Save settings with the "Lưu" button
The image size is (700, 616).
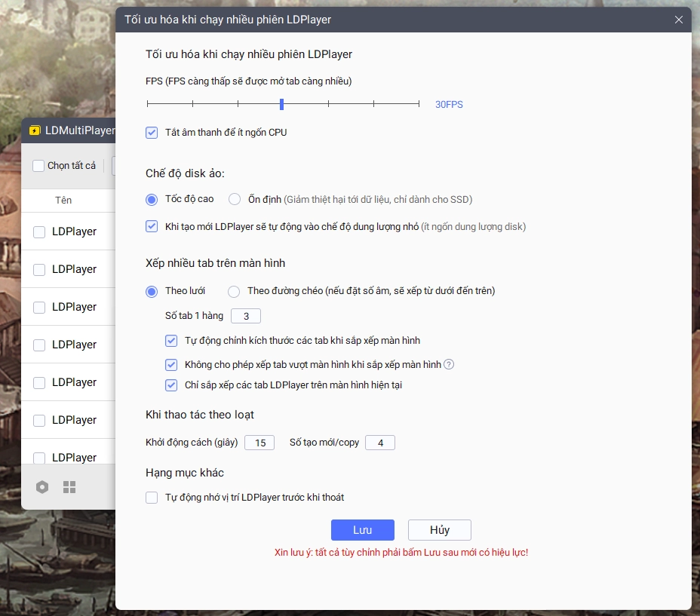(x=363, y=530)
